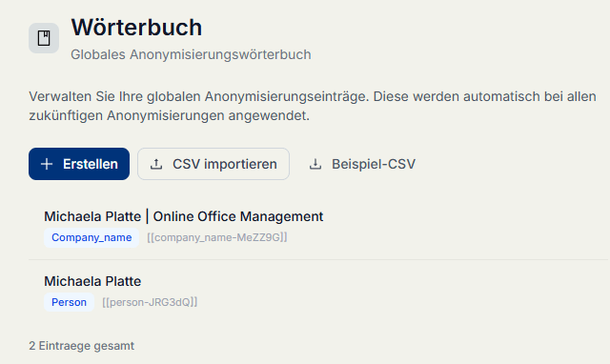The width and height of the screenshot is (610, 364).
Task: Select the Company_name tag badge
Action: tap(91, 237)
